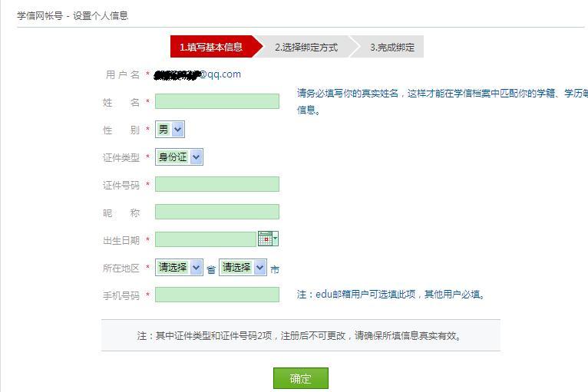Click the 所在地区 region label
This screenshot has height=392, width=588.
click(121, 268)
